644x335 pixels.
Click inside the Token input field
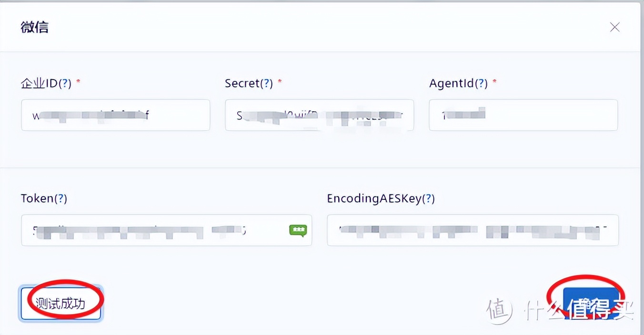(152, 230)
